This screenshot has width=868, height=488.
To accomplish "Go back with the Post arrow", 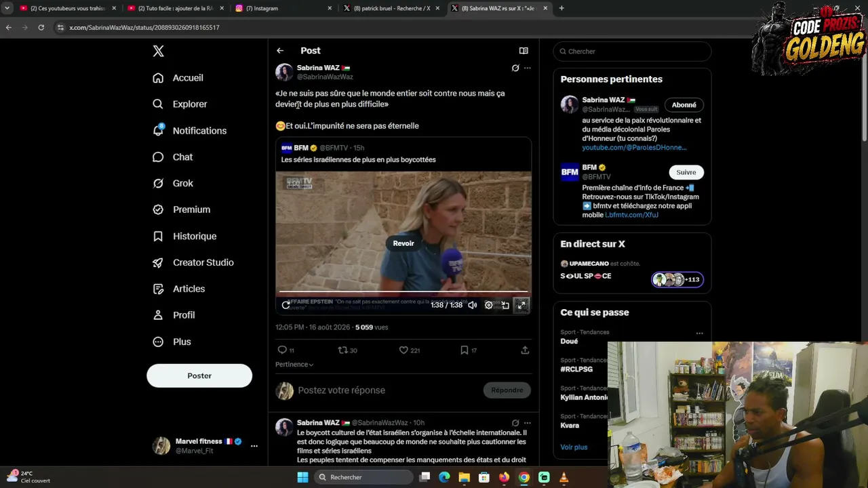I will [x=280, y=51].
